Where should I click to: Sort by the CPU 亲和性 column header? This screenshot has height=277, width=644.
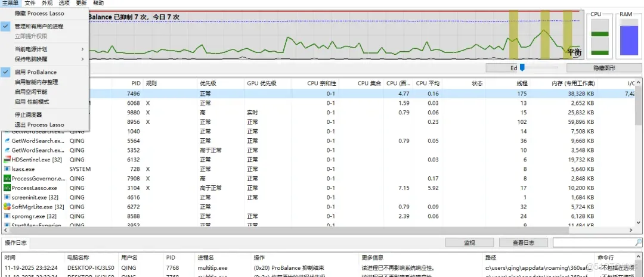tap(315, 83)
